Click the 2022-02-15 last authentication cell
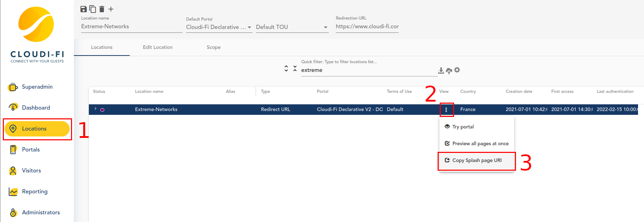 pos(617,109)
